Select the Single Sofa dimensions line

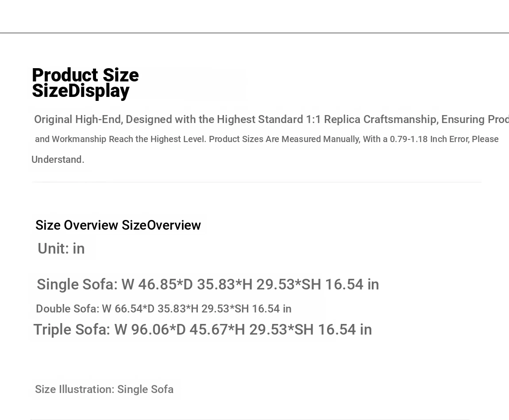click(208, 284)
